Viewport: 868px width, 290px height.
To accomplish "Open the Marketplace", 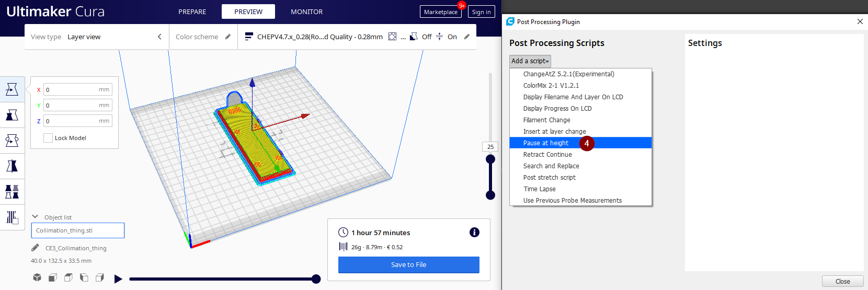I will pos(441,11).
